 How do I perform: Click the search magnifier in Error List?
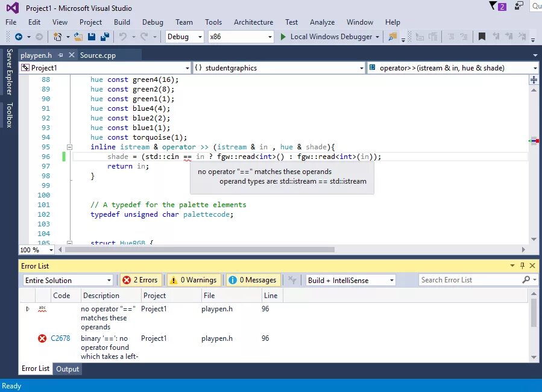526,280
